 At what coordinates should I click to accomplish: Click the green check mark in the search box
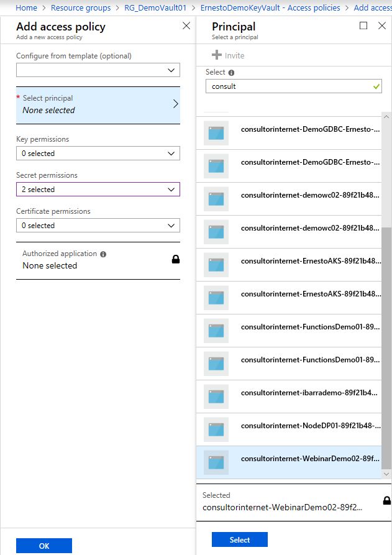(x=376, y=86)
